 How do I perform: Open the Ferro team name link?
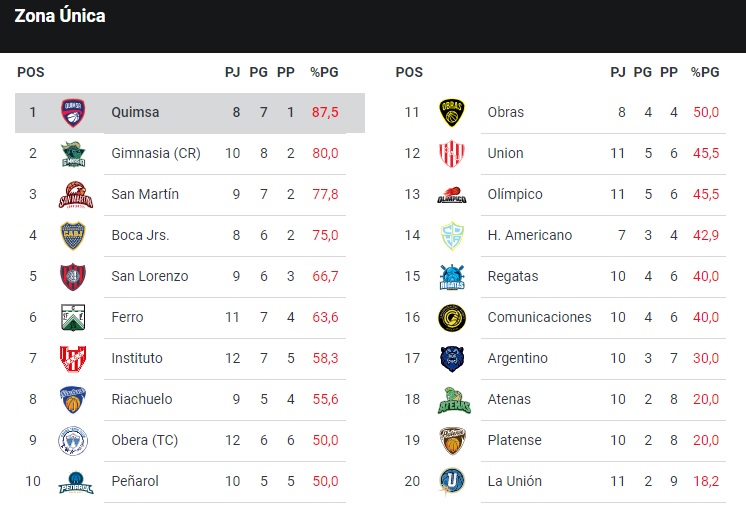point(127,317)
